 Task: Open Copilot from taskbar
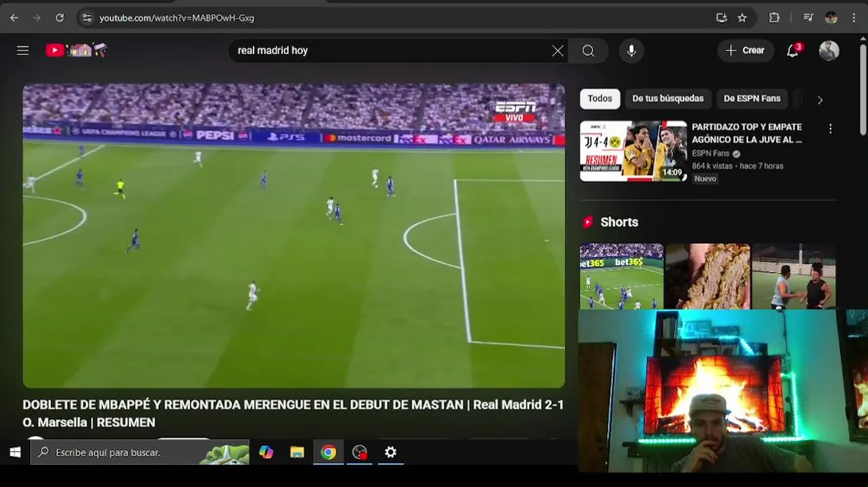coord(266,453)
